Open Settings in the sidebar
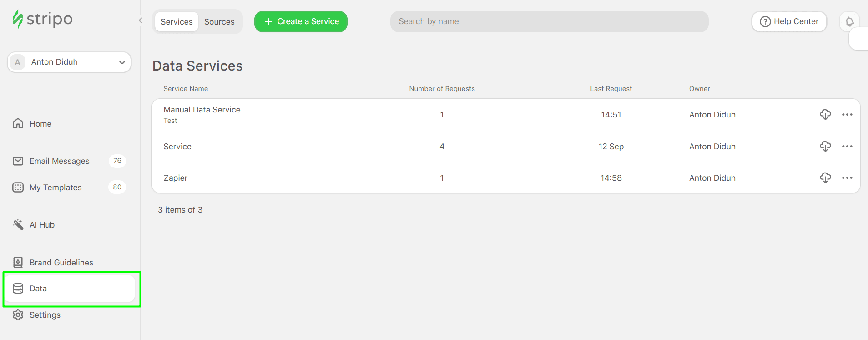The width and height of the screenshot is (868, 340). coord(45,315)
